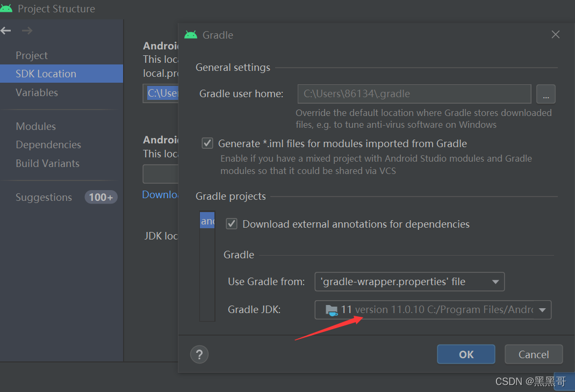Open help via the question mark icon
The height and width of the screenshot is (392, 575).
pyautogui.click(x=199, y=354)
